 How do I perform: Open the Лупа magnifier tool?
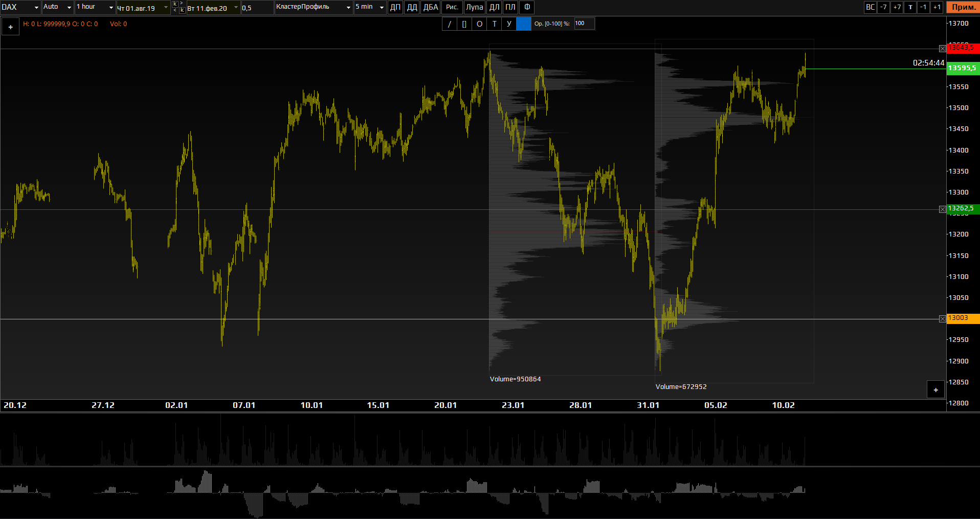474,7
